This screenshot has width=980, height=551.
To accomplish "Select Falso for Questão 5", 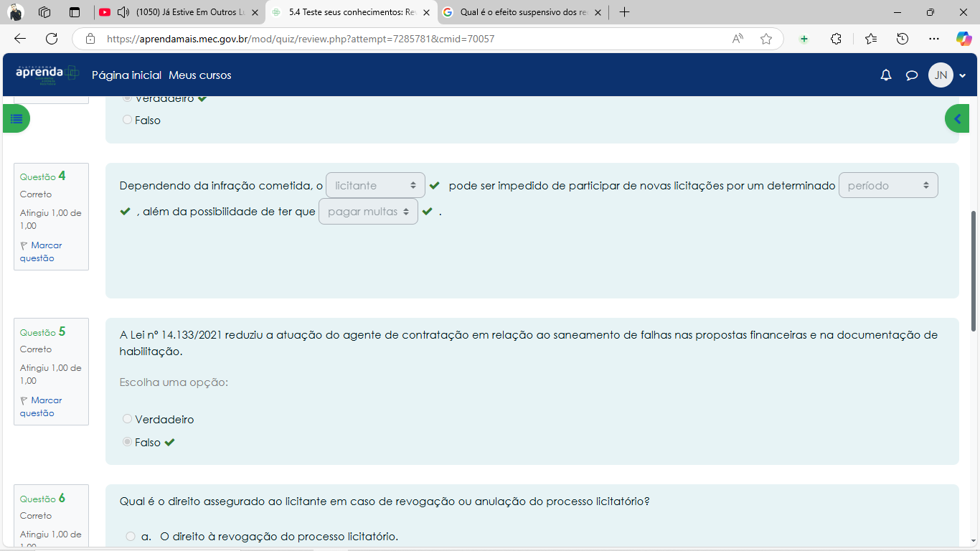I will point(128,442).
